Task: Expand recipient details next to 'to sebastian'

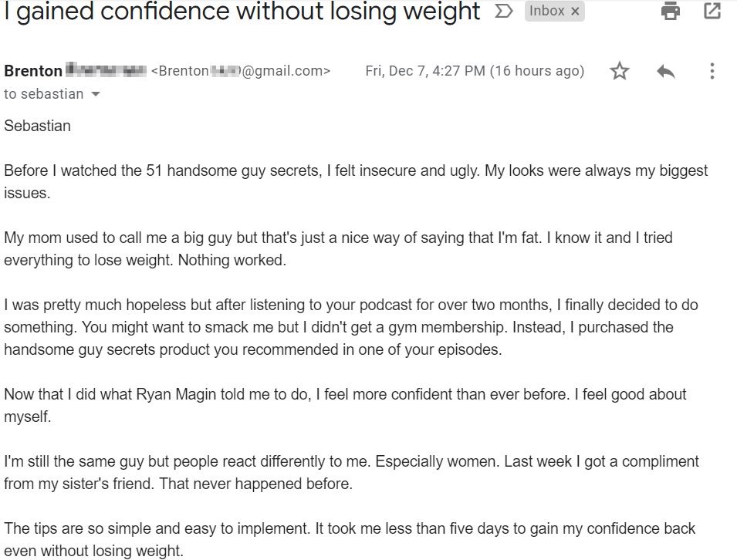Action: (x=96, y=94)
